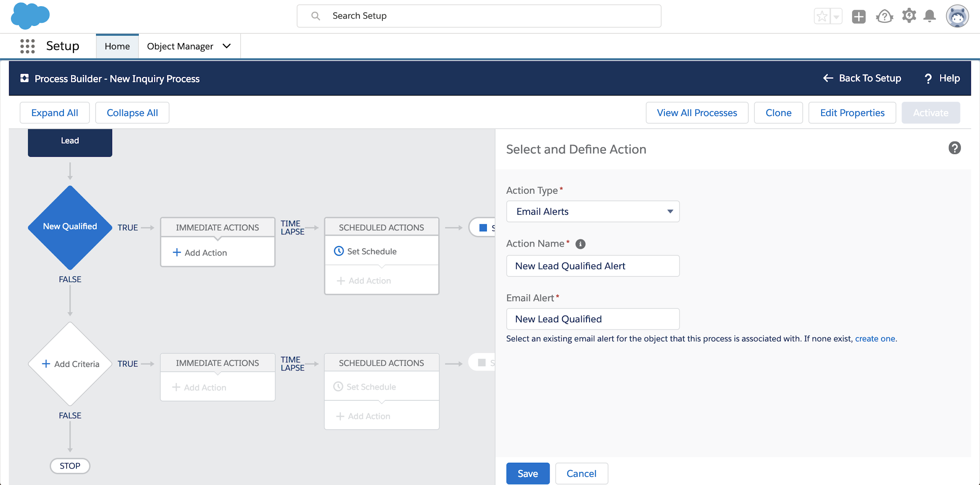Click the Clone button
Screen dimensions: 980x485
pos(778,113)
